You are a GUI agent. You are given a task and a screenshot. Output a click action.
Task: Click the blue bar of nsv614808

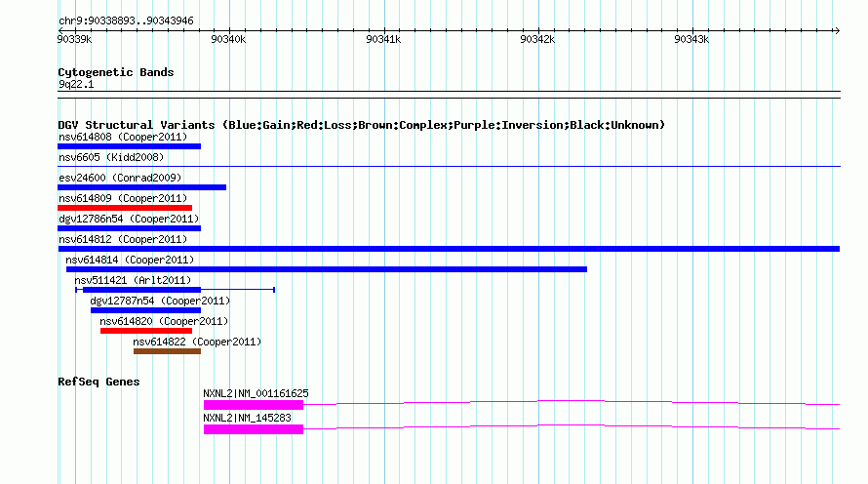(129, 146)
